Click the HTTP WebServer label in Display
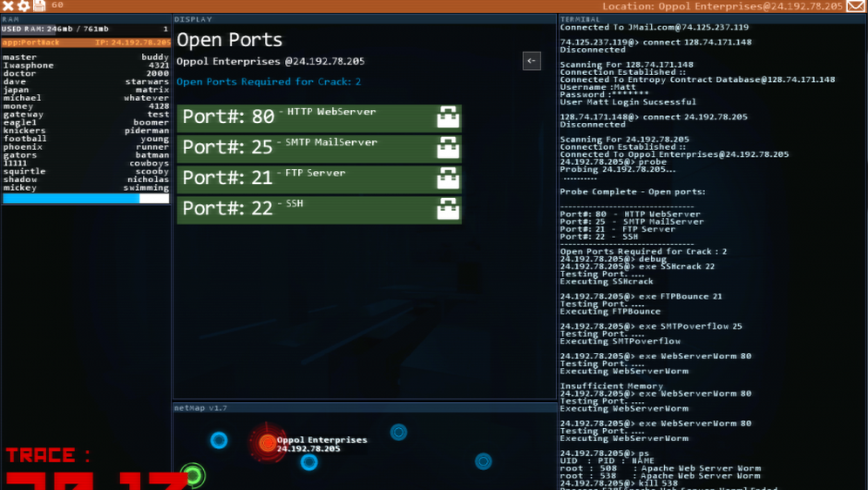Image resolution: width=868 pixels, height=490 pixels. pos(331,112)
